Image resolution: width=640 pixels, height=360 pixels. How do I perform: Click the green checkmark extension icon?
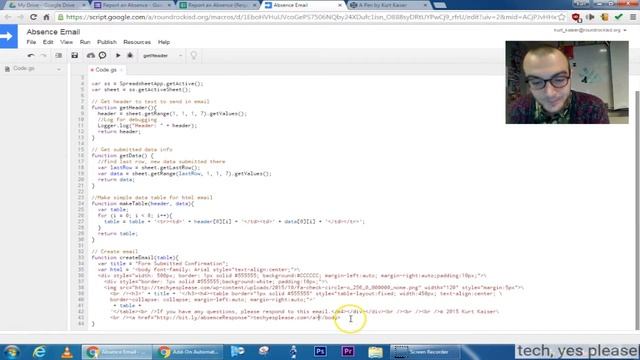pos(619,17)
